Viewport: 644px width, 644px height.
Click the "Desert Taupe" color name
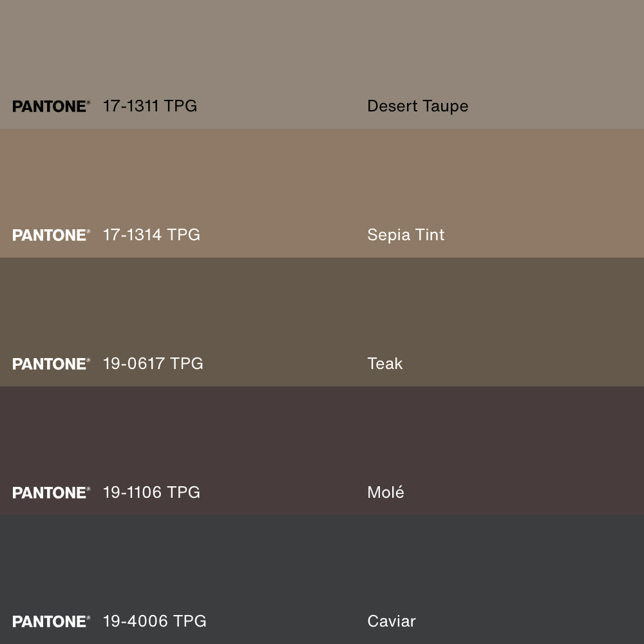[417, 106]
